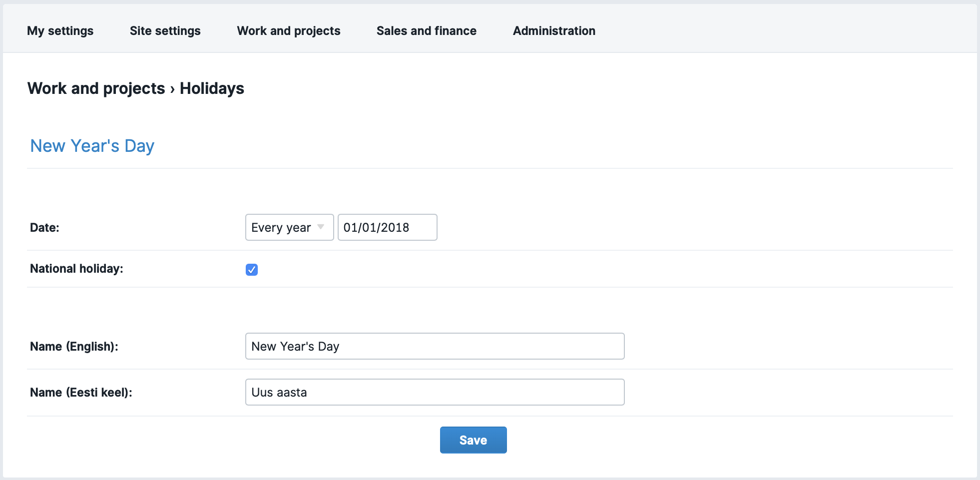Uncheck the National holiday checkbox

[x=252, y=270]
